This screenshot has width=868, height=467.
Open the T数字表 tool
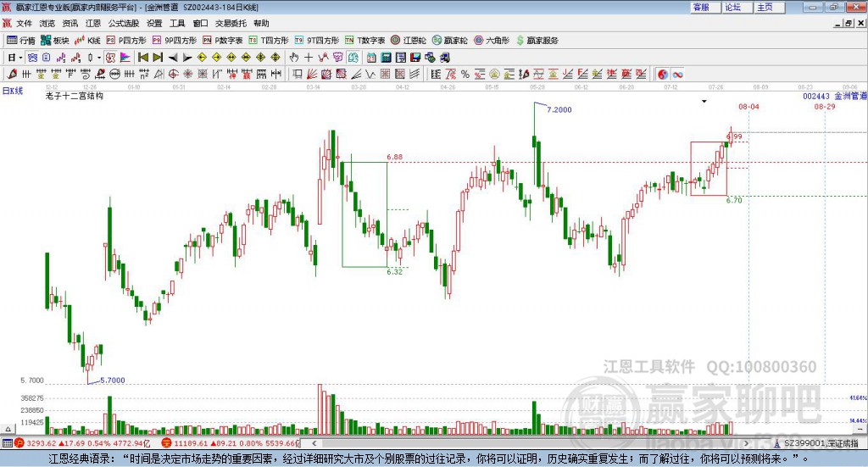364,41
